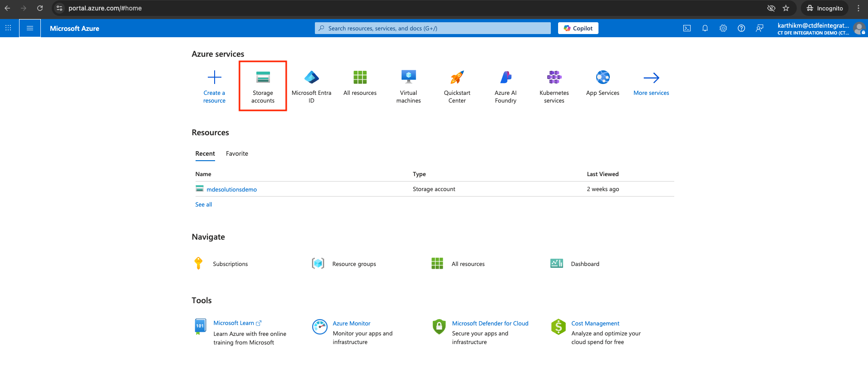
Task: View notifications bell icon
Action: click(705, 28)
